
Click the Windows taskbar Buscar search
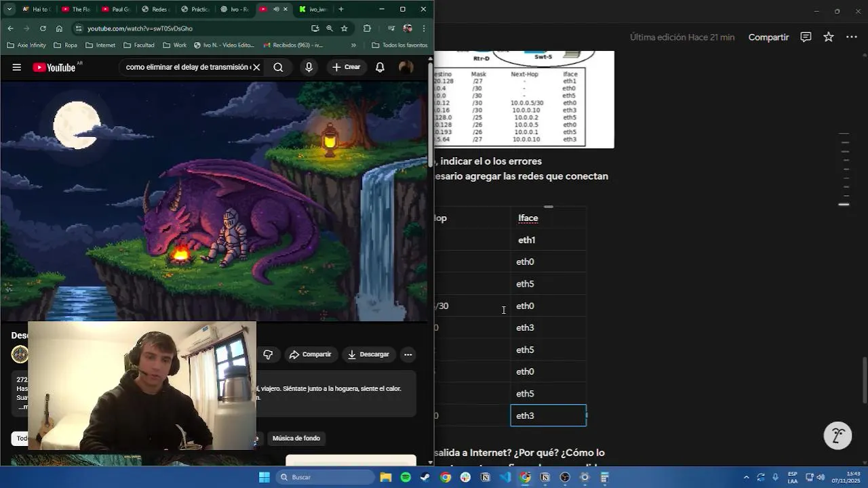[x=325, y=477]
